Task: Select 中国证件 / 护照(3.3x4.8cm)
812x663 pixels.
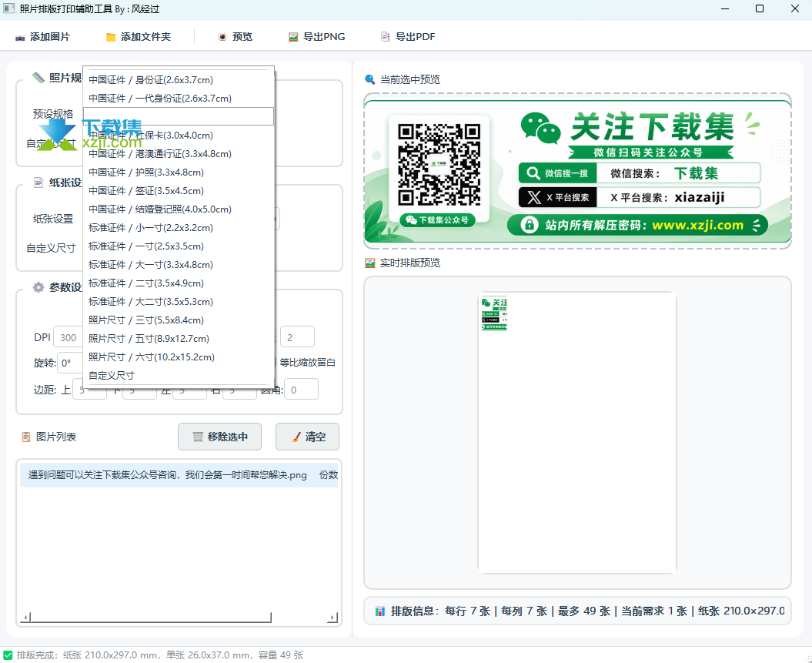Action: click(178, 172)
